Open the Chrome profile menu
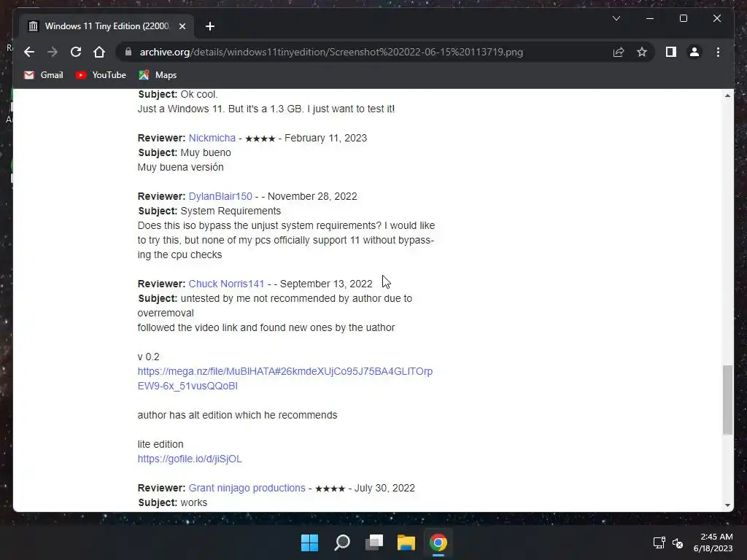Screen dimensions: 747x560 [694, 52]
